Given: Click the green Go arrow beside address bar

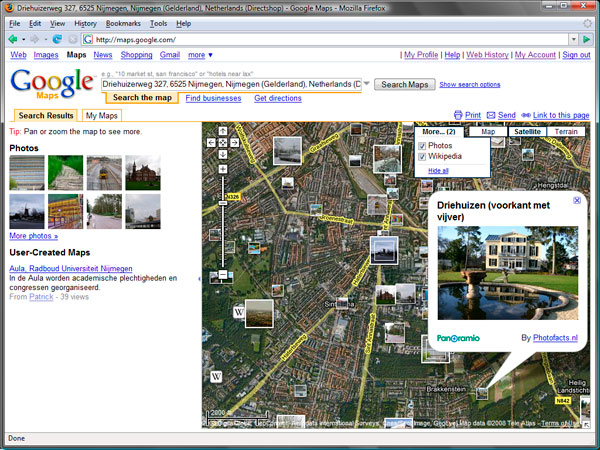Looking at the screenshot, I should (x=586, y=39).
